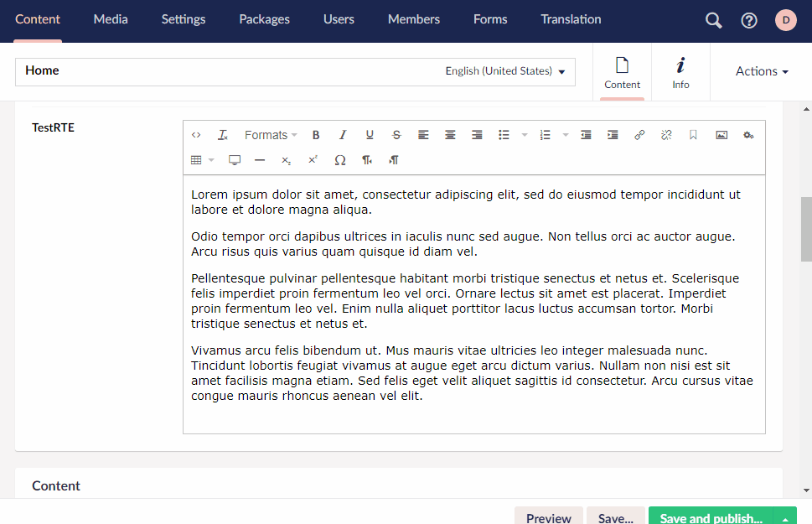Expand the table insert dropdown
This screenshot has width=812, height=524.
coord(209,159)
